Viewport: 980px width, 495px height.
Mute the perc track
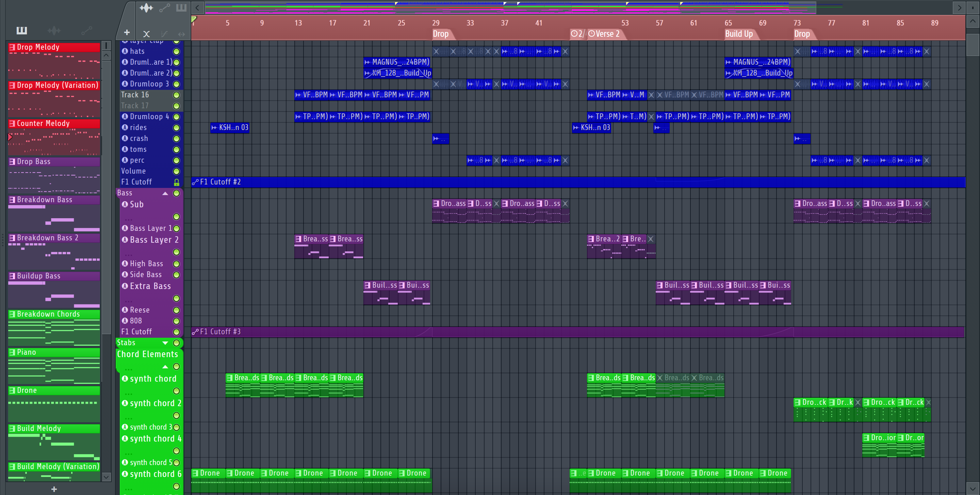pyautogui.click(x=177, y=161)
